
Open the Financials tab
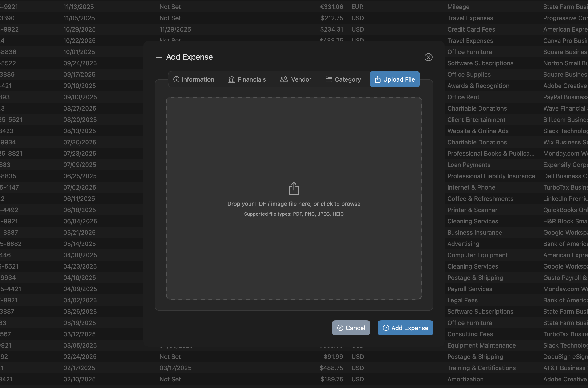point(247,79)
